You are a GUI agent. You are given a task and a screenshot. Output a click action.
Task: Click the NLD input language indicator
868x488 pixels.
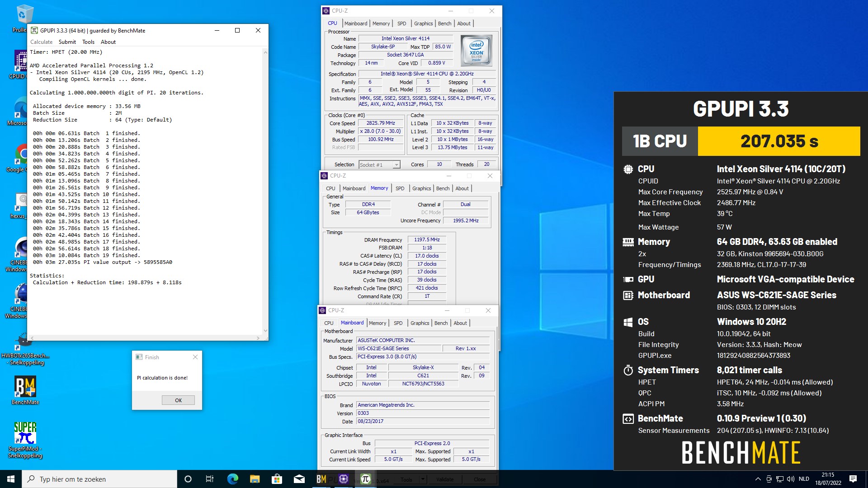(804, 479)
